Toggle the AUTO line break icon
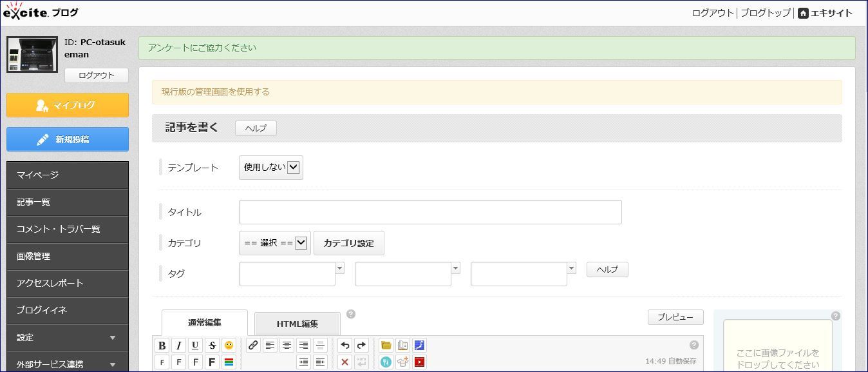Image resolution: width=868 pixels, height=372 pixels. [x=361, y=362]
